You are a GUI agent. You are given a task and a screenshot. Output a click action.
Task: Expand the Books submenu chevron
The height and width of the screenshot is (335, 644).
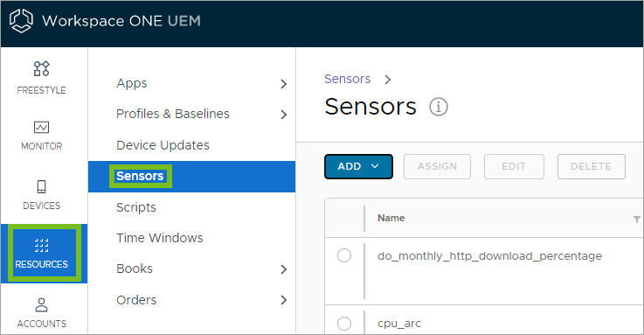click(x=283, y=269)
